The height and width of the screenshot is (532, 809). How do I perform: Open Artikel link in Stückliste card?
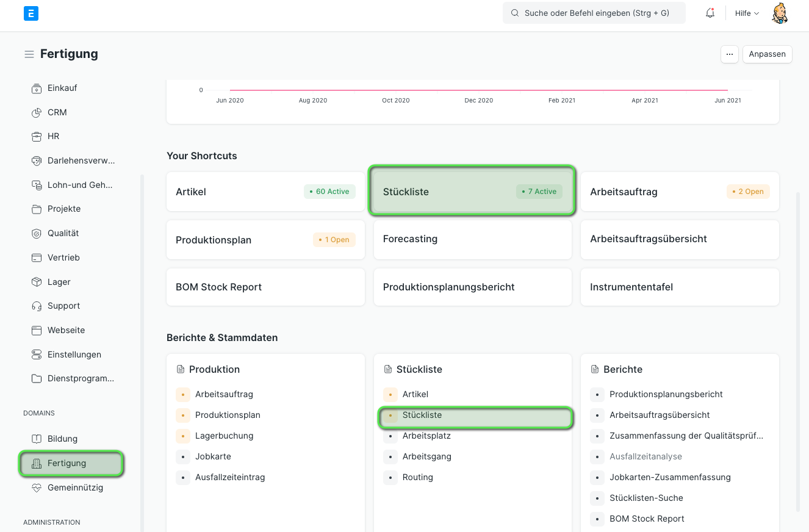pyautogui.click(x=415, y=394)
